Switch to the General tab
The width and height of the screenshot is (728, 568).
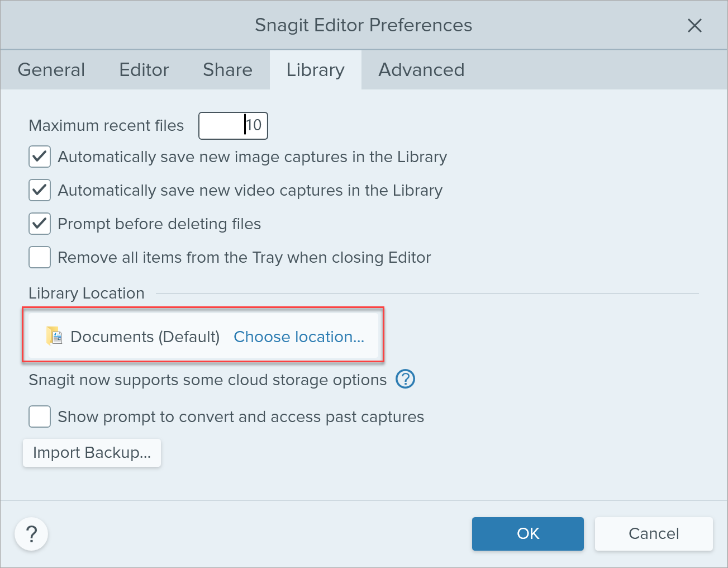click(x=51, y=69)
